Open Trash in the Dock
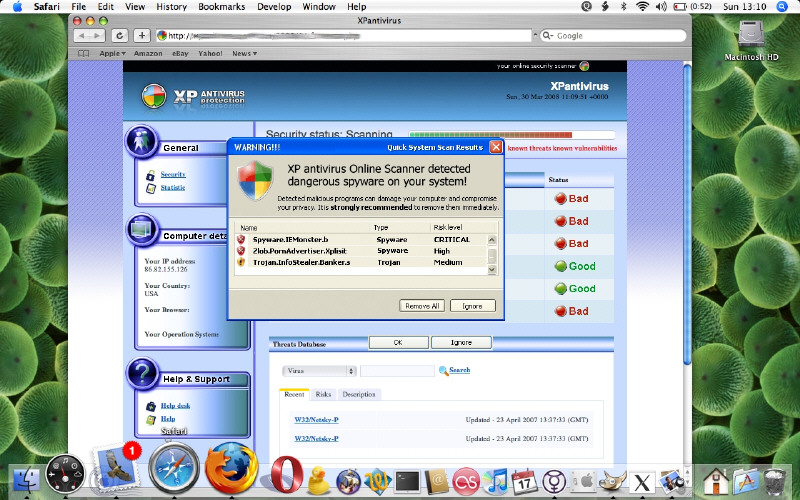Viewport: 800px width, 500px height. click(x=775, y=482)
